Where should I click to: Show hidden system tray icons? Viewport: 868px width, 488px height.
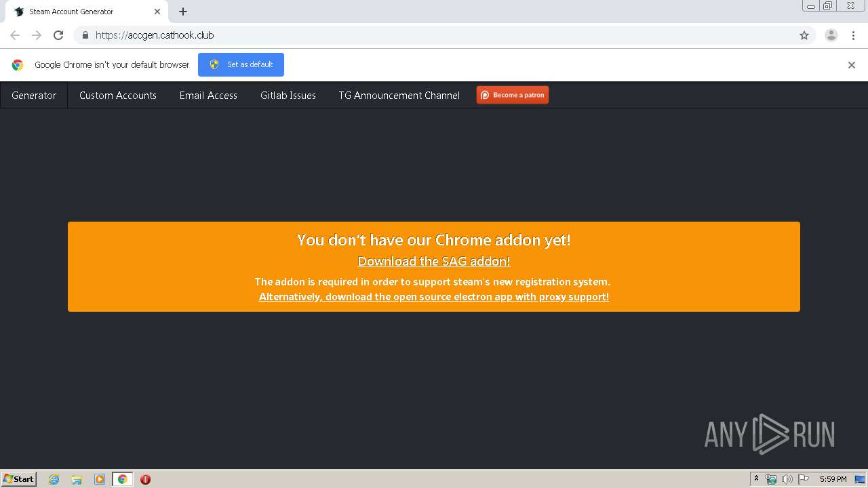coord(756,479)
